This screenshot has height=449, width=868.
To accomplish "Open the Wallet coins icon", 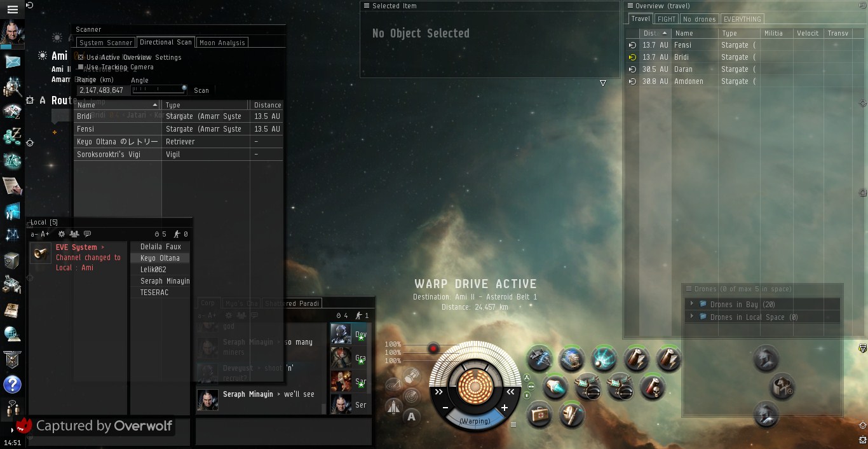I will click(12, 135).
